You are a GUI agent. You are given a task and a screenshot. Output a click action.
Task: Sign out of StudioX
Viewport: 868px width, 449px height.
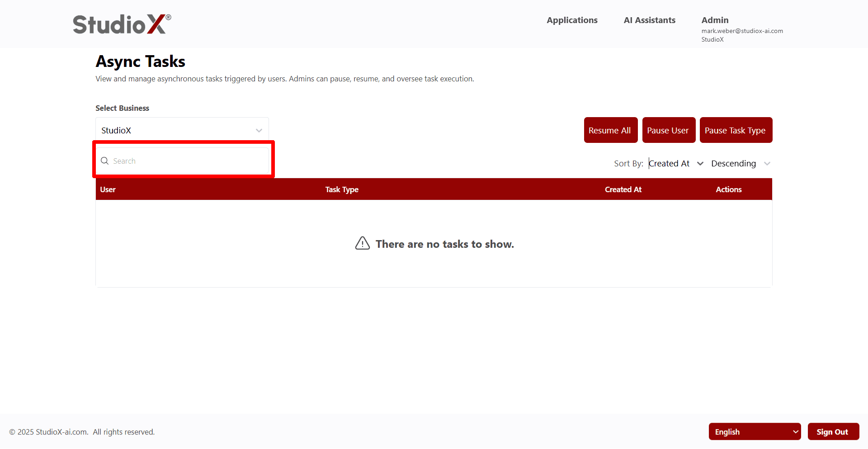point(833,431)
